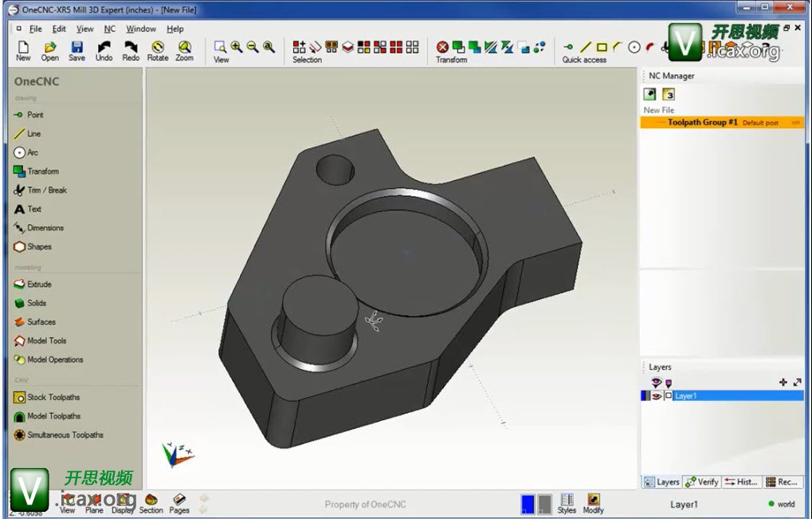812x519 pixels.
Task: Click the blue color swatch
Action: point(528,504)
